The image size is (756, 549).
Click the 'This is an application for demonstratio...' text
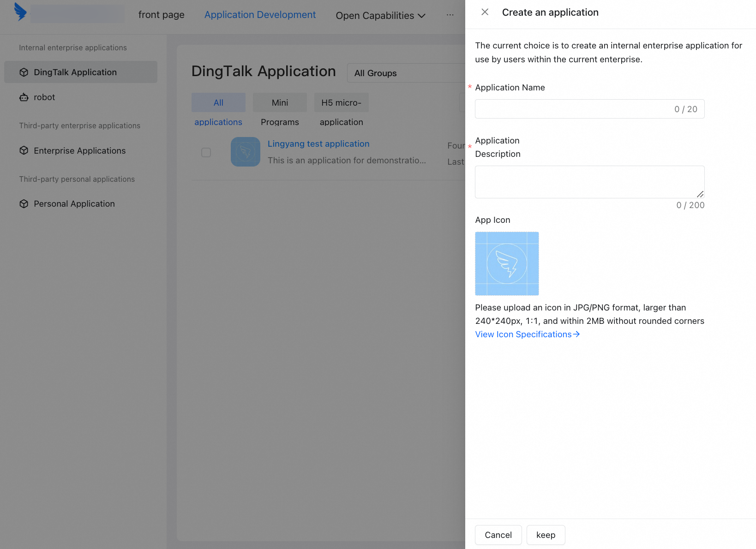pos(347,161)
